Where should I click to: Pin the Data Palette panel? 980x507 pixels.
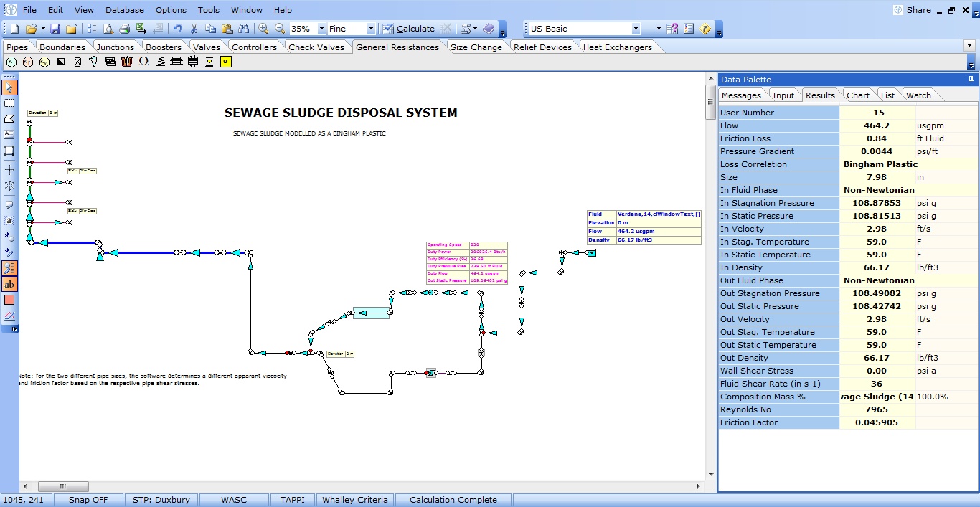pos(971,79)
